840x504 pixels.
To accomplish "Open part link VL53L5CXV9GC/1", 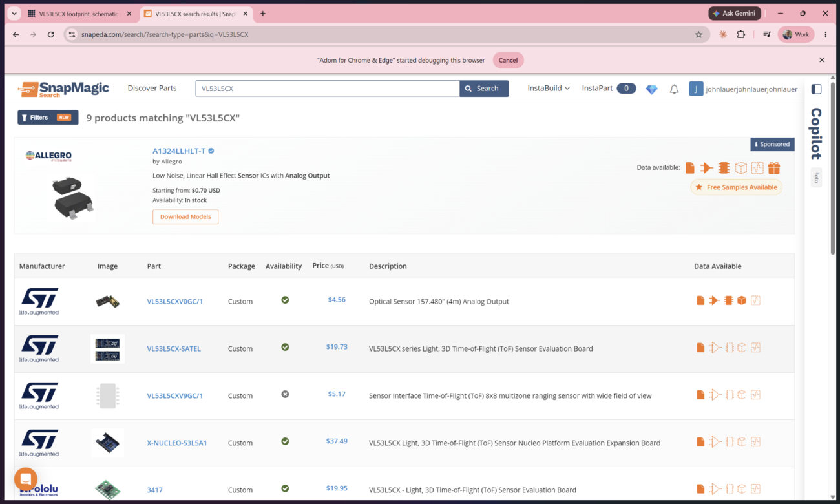I will (x=174, y=395).
